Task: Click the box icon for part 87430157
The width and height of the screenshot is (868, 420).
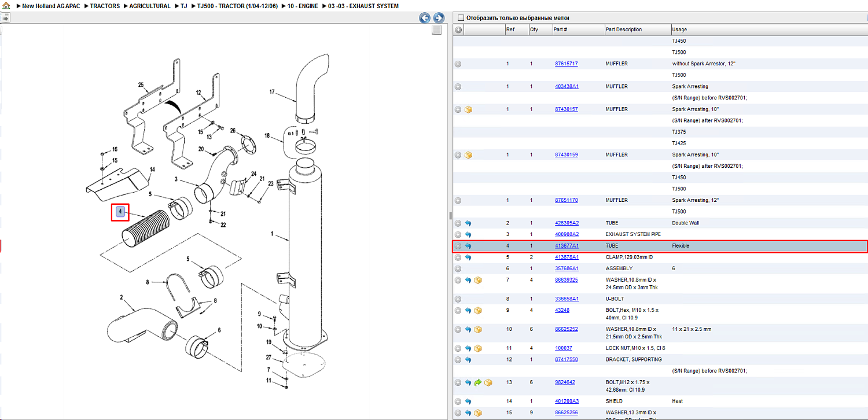Action: click(x=469, y=109)
